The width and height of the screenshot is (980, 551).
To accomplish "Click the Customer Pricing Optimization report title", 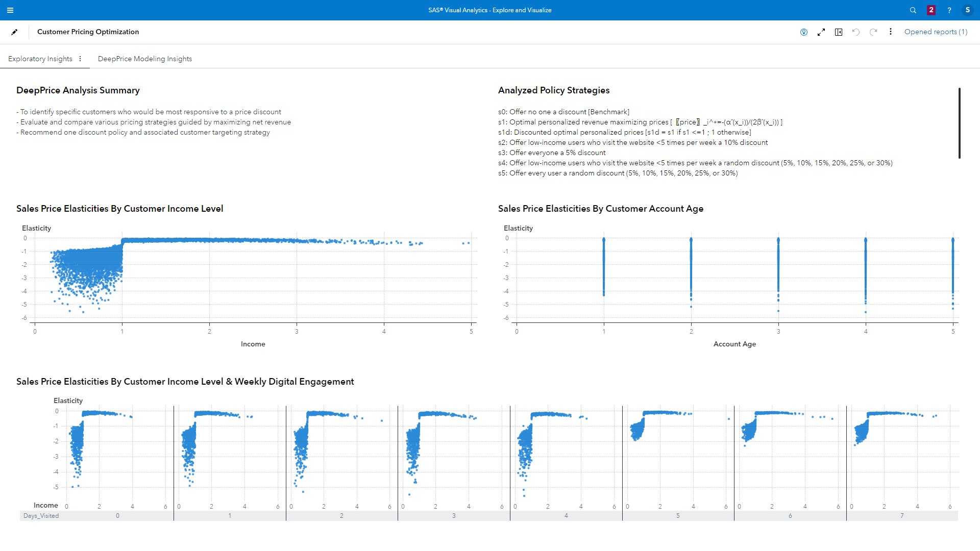I will click(88, 32).
